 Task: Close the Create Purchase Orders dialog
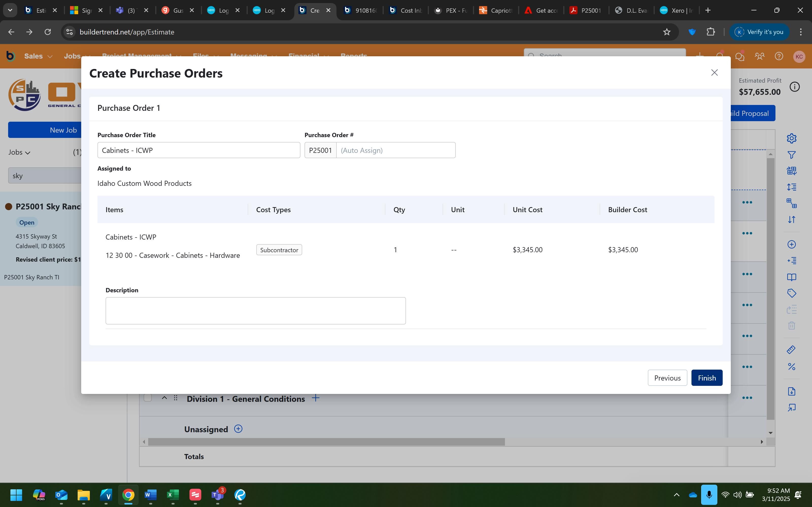(714, 73)
